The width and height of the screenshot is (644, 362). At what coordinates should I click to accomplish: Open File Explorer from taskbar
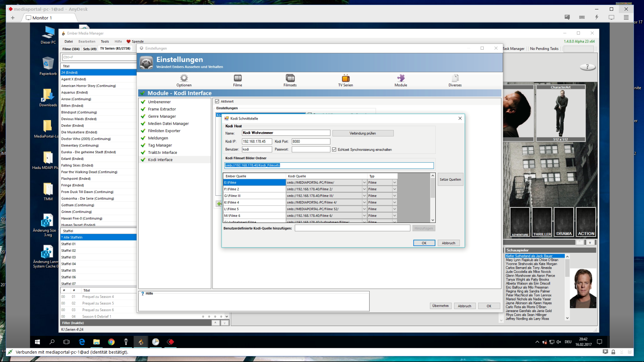(x=97, y=342)
